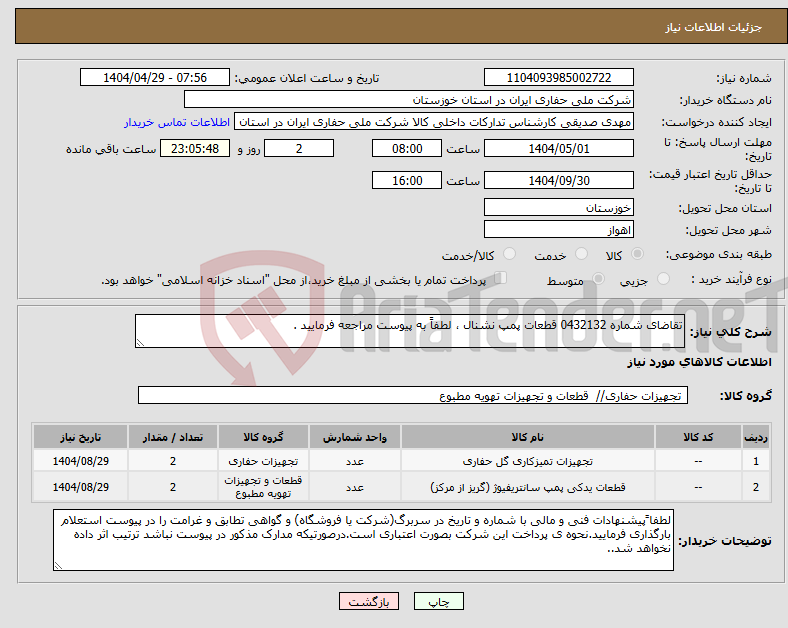
Task: Click the جزئیات اطلاعات نیاز page title
Action: (714, 27)
